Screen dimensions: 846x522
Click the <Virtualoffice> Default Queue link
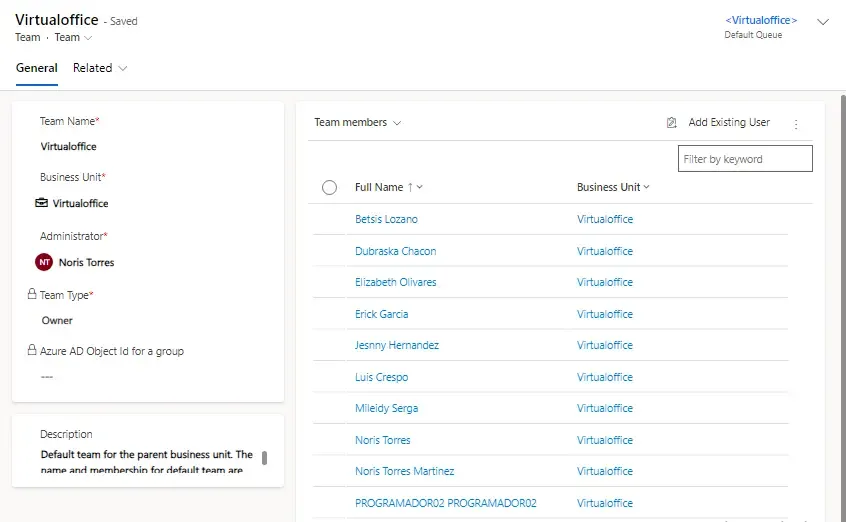pyautogui.click(x=761, y=20)
